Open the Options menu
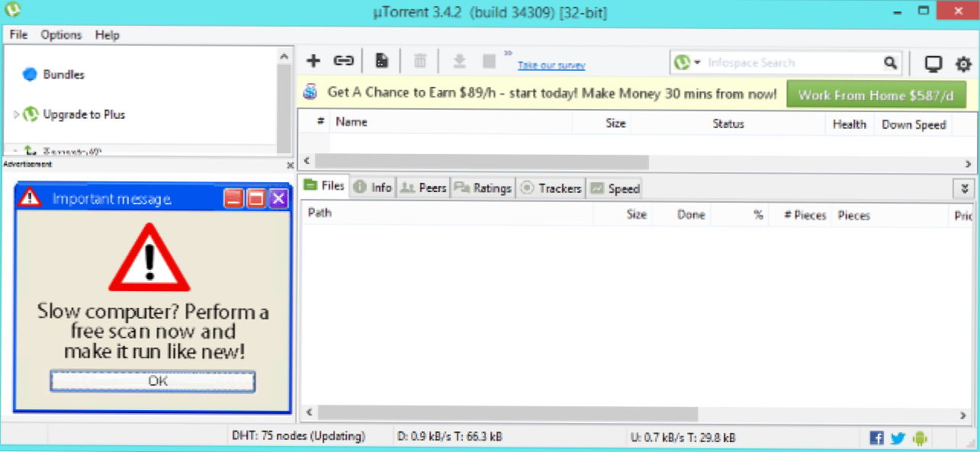Screen dimensions: 980x452 click(61, 35)
